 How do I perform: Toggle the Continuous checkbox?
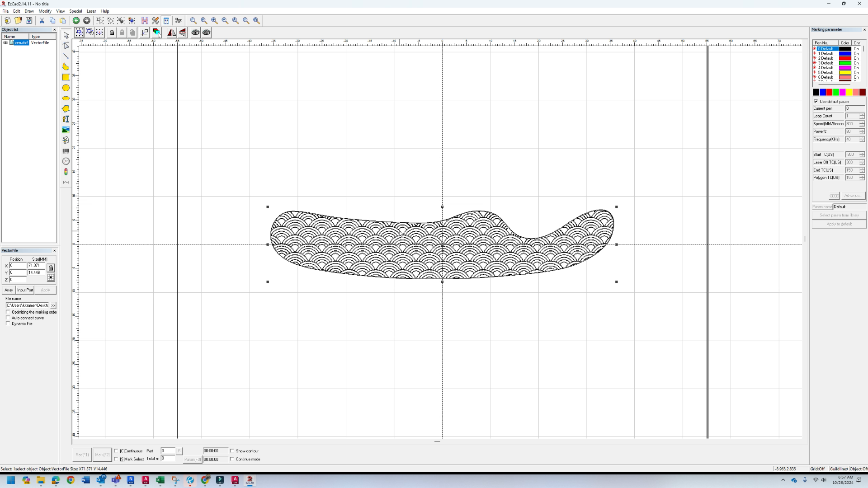pyautogui.click(x=116, y=451)
